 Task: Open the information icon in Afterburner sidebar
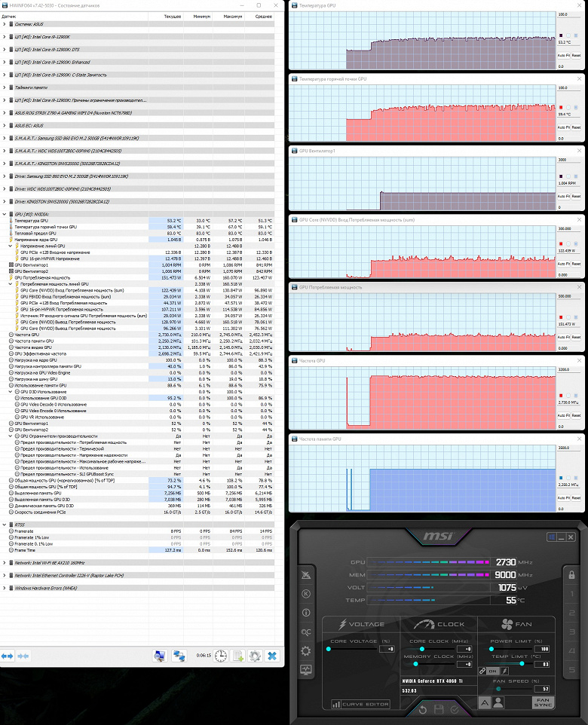306,613
